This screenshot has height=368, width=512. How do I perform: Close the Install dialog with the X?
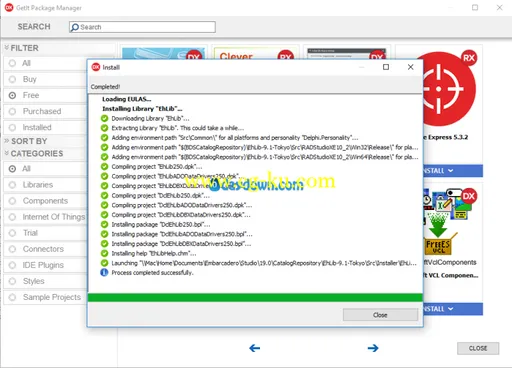(x=410, y=67)
